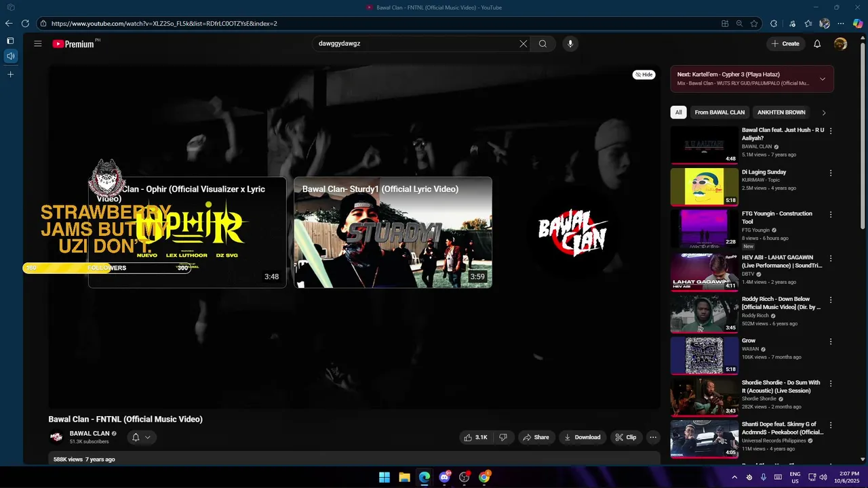
Task: Open Di Laging Sunday video title
Action: pyautogui.click(x=764, y=172)
